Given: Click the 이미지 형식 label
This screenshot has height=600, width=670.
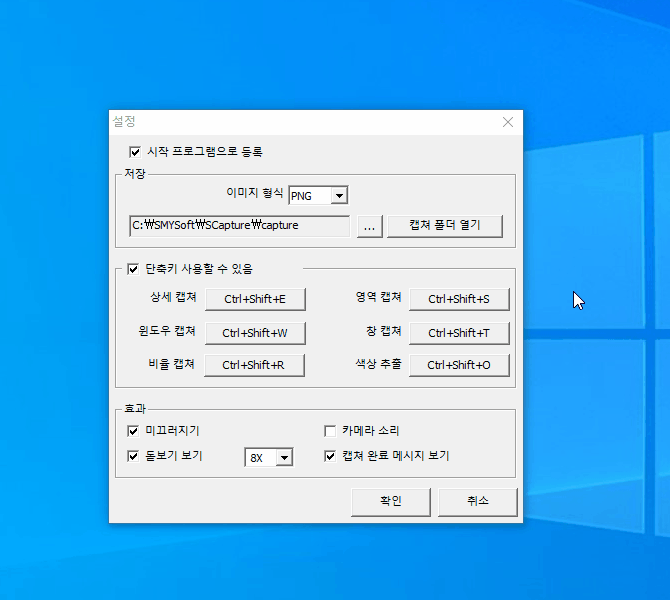Looking at the screenshot, I should pos(255,193).
